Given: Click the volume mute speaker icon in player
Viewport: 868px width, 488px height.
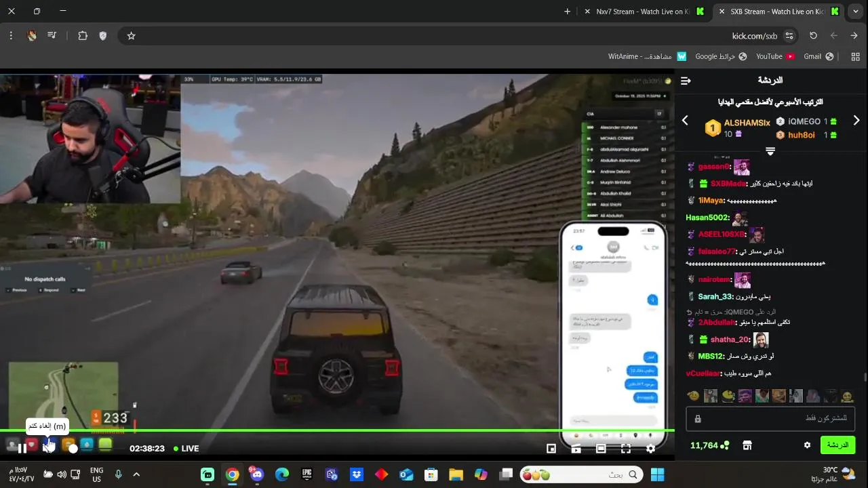Looking at the screenshot, I should point(47,448).
